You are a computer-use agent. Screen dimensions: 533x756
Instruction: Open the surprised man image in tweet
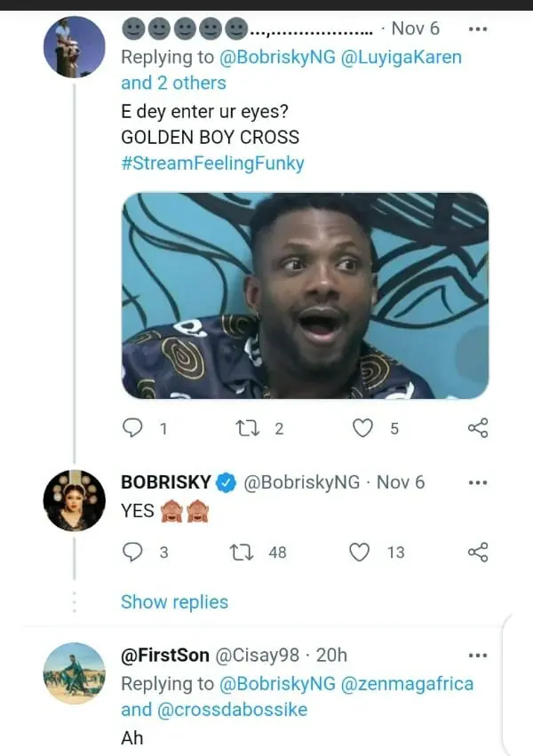pos(305,296)
